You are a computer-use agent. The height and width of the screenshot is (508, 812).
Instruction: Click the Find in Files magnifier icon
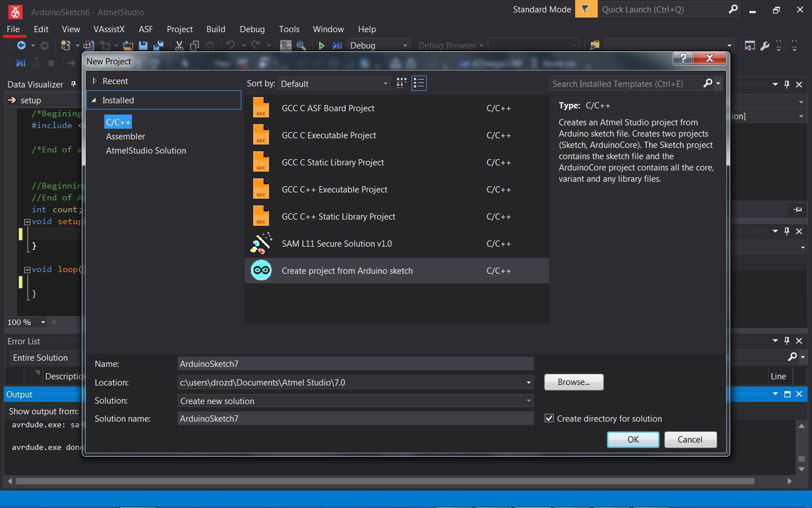(301, 45)
